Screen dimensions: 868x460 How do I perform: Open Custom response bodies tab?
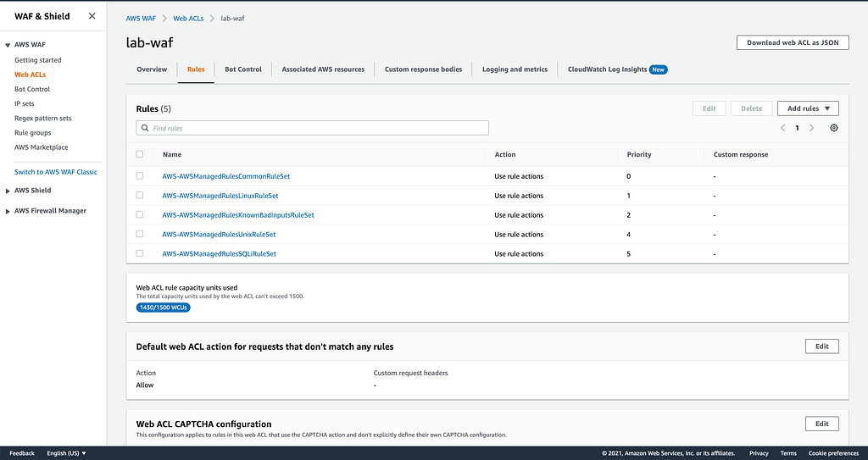tap(424, 69)
